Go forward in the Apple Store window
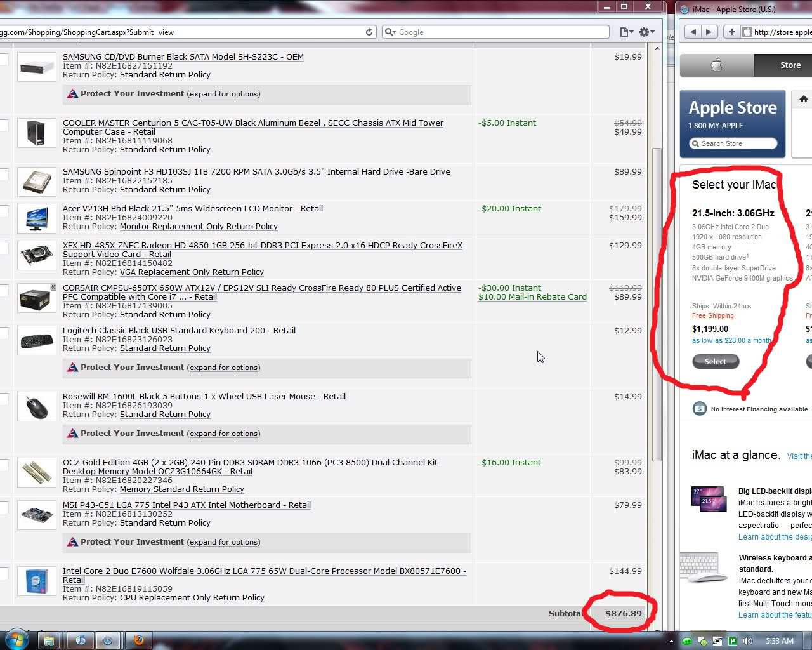The image size is (812, 650). [709, 32]
